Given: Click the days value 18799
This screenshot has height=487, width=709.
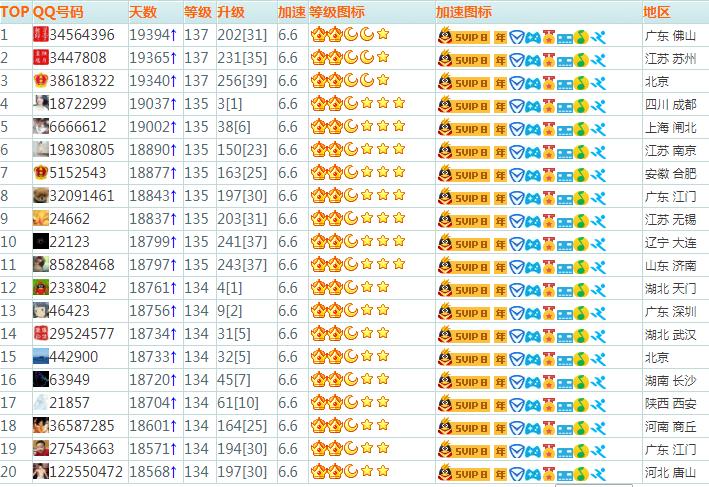Looking at the screenshot, I should 150,242.
